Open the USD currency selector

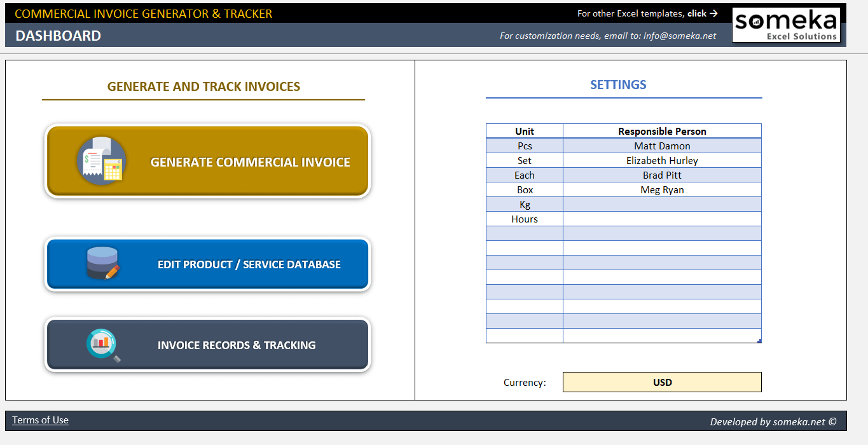pos(662,382)
